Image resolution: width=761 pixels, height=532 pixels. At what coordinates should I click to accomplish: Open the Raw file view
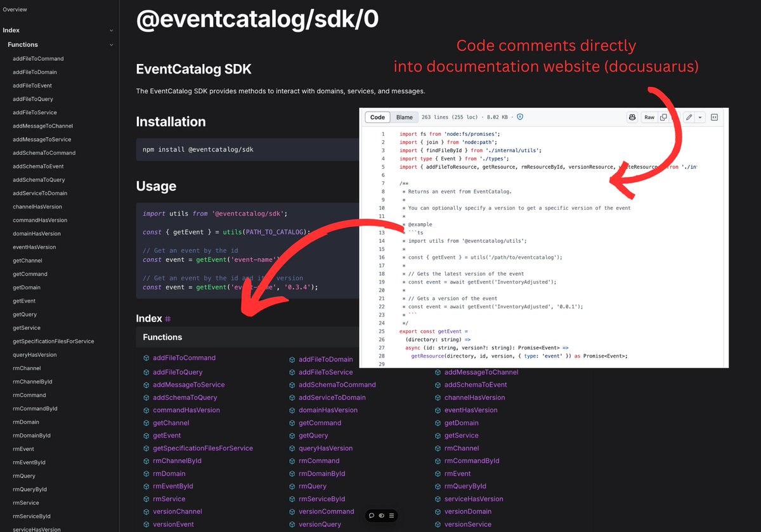[x=649, y=117]
